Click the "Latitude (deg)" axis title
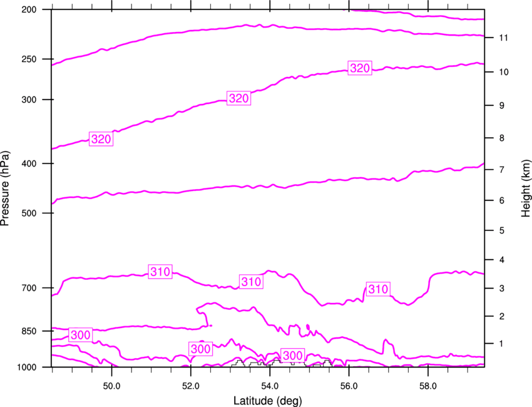 [267, 401]
